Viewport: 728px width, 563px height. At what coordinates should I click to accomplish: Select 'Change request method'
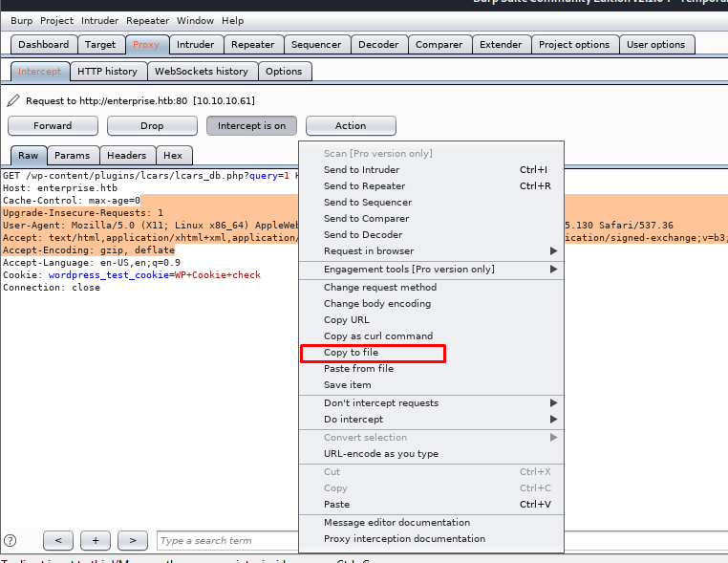pos(431,287)
